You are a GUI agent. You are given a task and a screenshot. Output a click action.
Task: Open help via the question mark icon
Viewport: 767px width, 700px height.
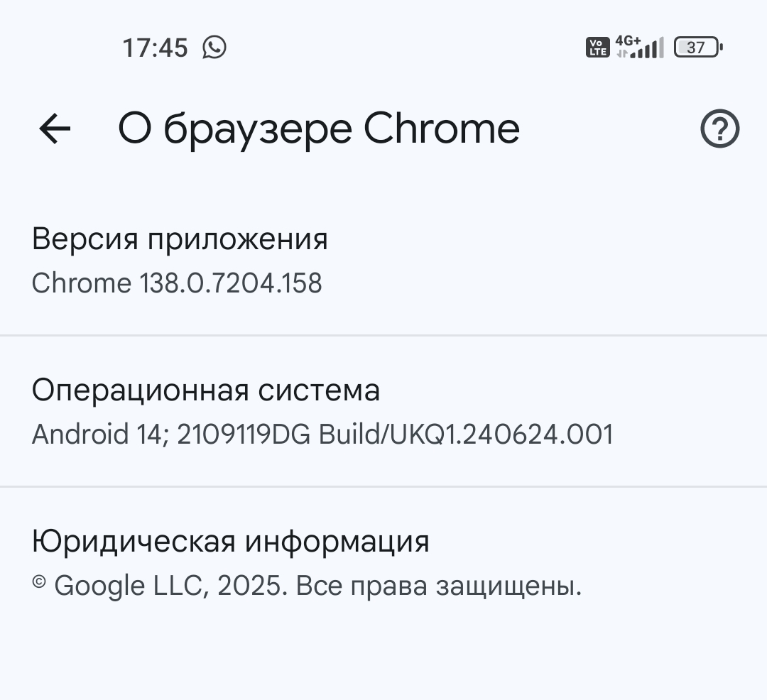click(719, 129)
